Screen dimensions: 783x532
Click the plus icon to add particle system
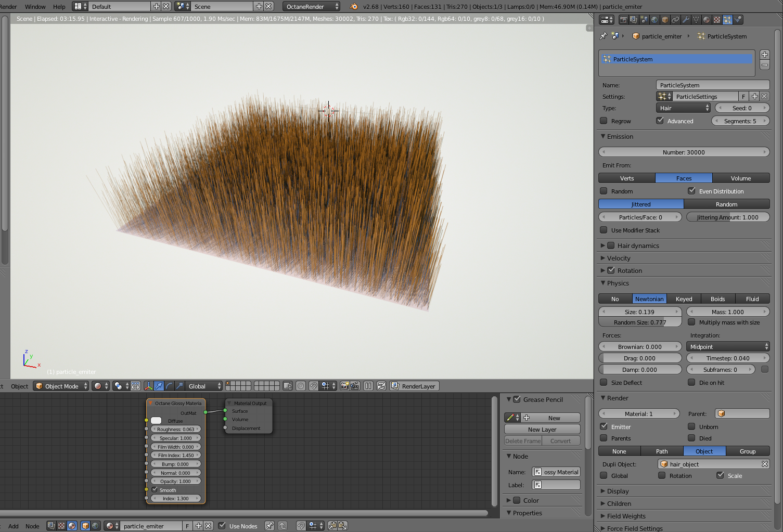(x=764, y=55)
